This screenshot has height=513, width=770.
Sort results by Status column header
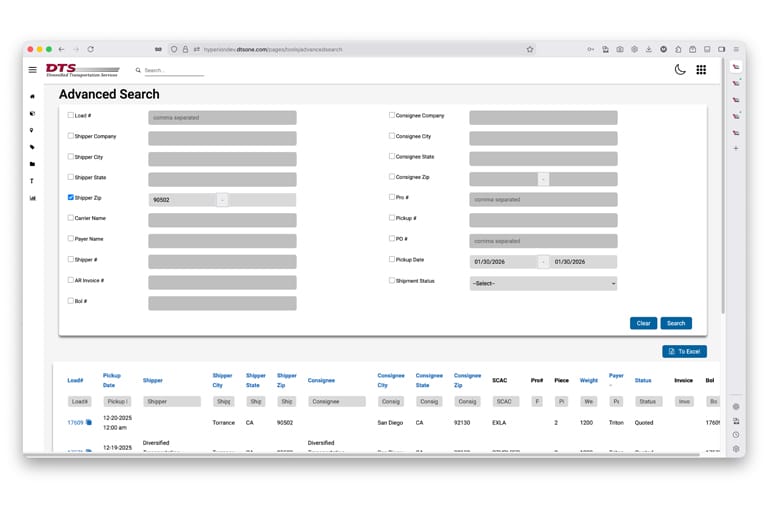pyautogui.click(x=643, y=380)
